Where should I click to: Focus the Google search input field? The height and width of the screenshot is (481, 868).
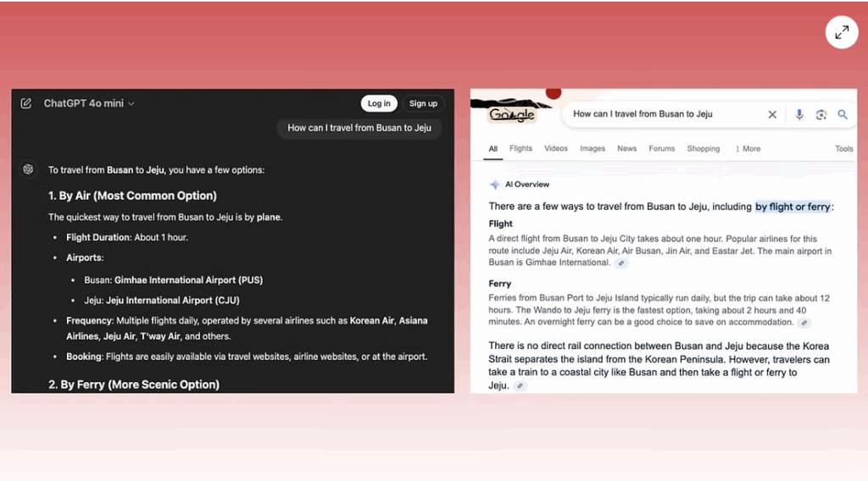661,114
